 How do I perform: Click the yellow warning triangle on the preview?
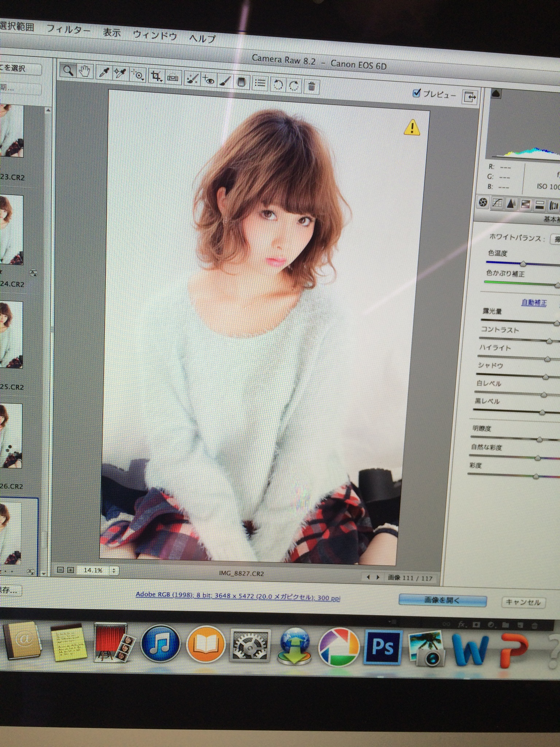pos(412,128)
